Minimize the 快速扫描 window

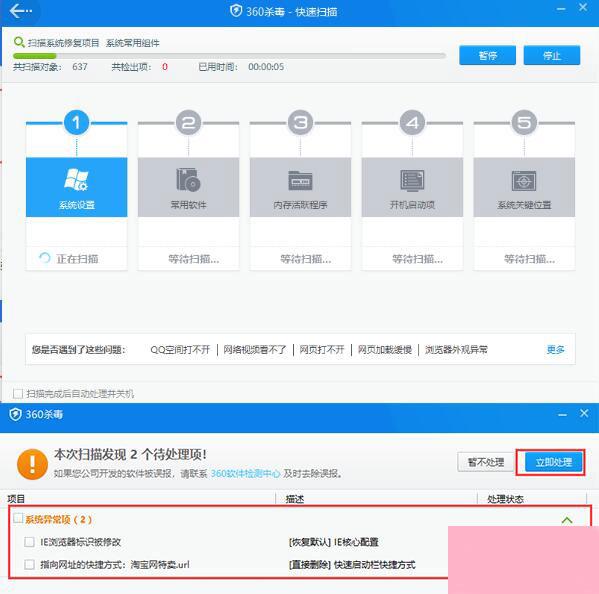coord(561,9)
